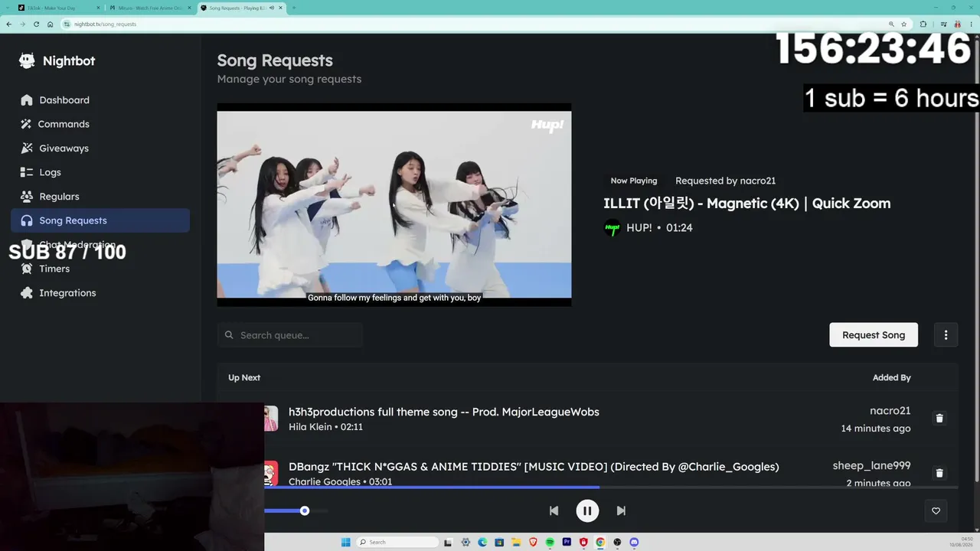
Task: Go back in the browser
Action: [x=9, y=24]
